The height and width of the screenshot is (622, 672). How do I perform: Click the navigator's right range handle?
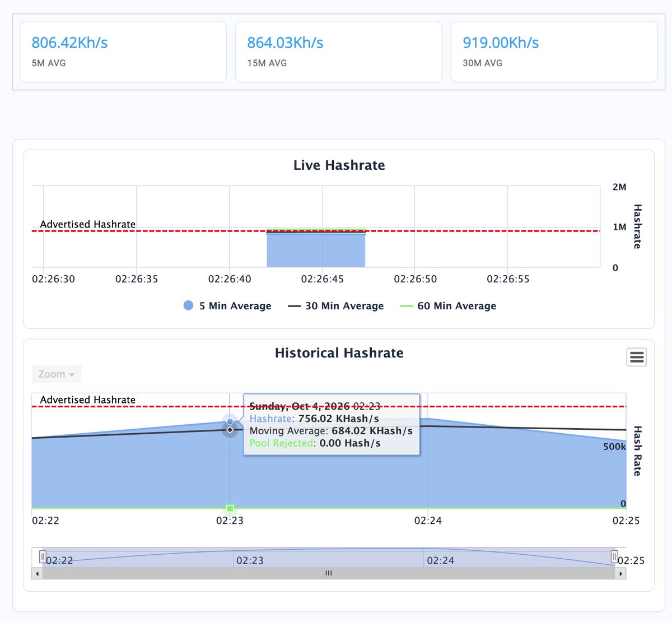(614, 556)
